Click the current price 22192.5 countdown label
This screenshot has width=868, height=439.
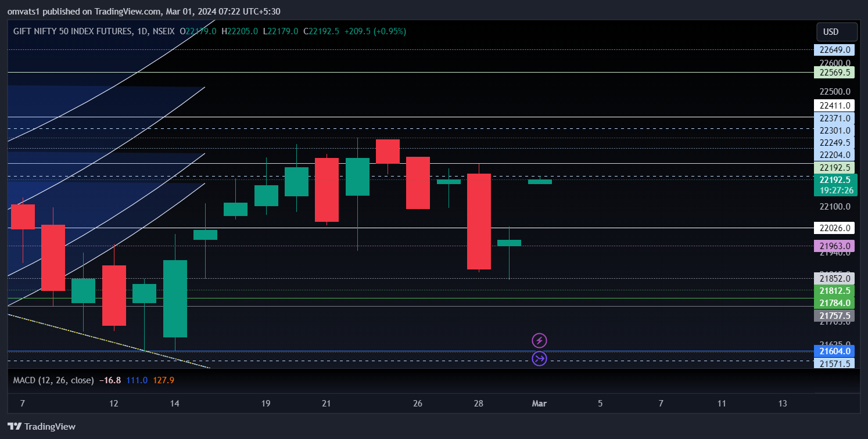(836, 185)
